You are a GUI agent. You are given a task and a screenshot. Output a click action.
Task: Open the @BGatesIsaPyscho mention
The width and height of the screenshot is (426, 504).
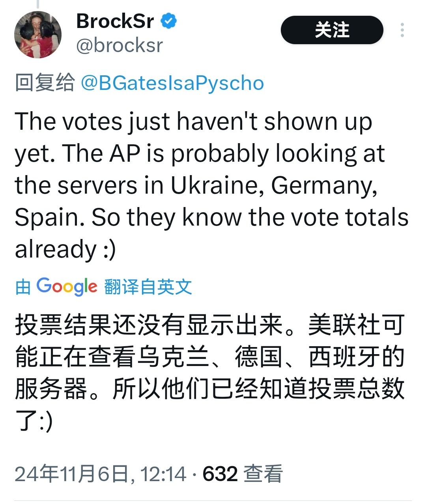pos(172,83)
